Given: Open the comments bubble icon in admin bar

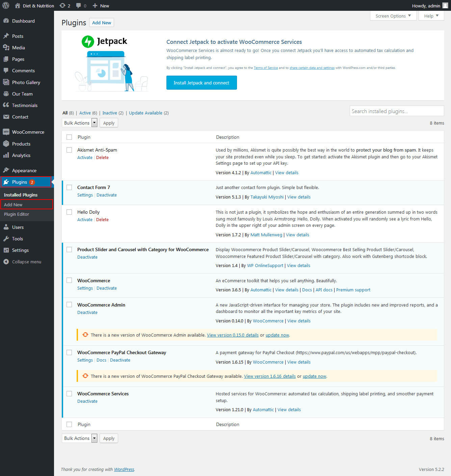Looking at the screenshot, I should pos(79,5).
